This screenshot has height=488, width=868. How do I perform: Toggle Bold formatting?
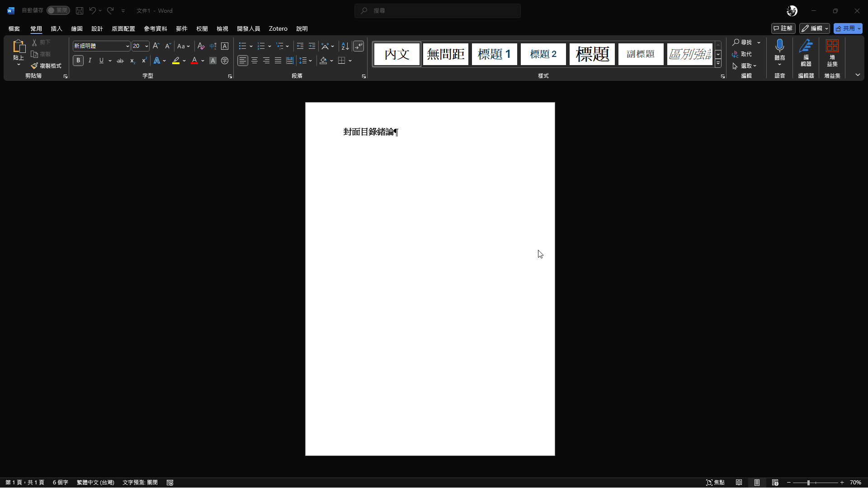tap(78, 61)
